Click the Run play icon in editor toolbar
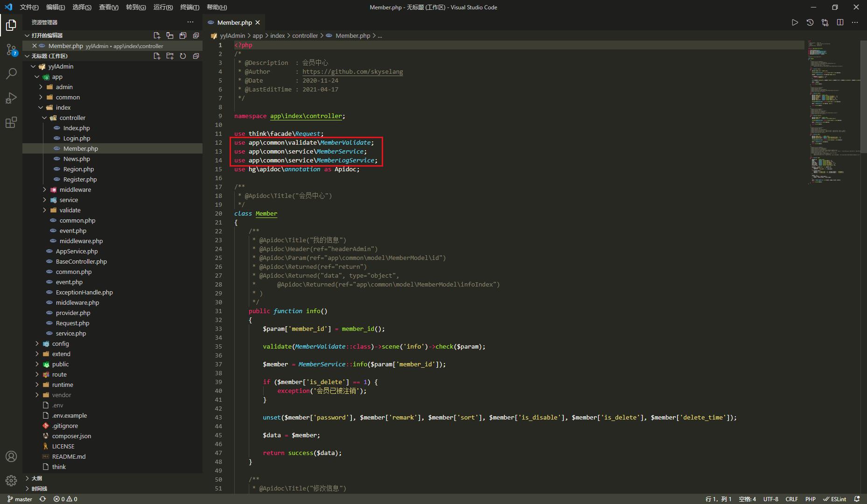The width and height of the screenshot is (867, 504). 795,22
